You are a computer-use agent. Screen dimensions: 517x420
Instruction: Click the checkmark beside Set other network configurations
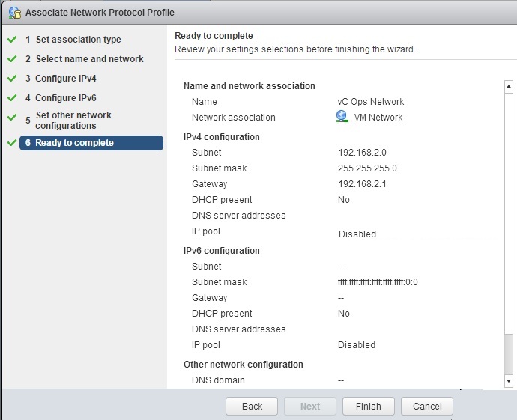point(12,118)
